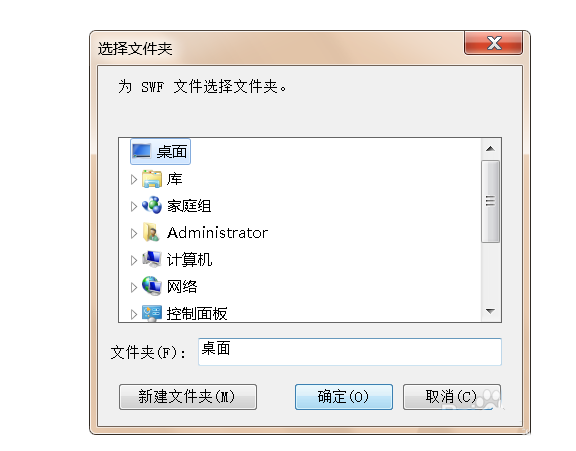Click the 新建文件夹(M) button
This screenshot has width=576, height=451.
188,397
